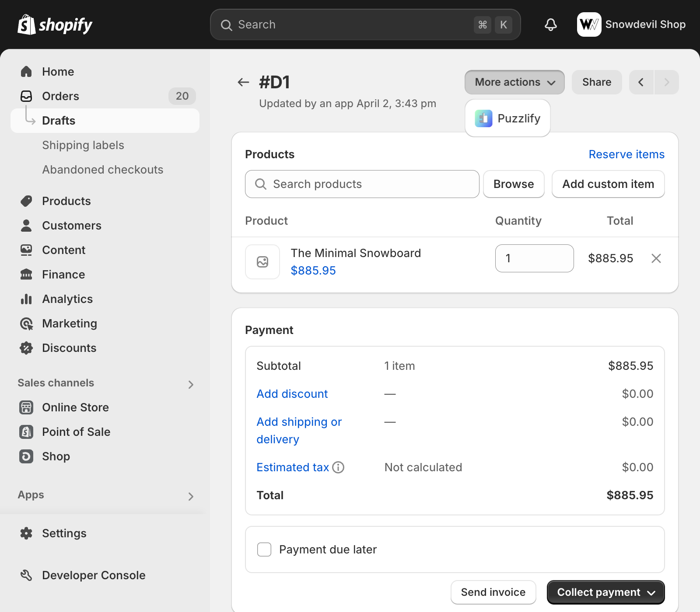Viewport: 700px width, 612px height.
Task: Click the product image placeholder thumbnail
Action: (x=262, y=262)
